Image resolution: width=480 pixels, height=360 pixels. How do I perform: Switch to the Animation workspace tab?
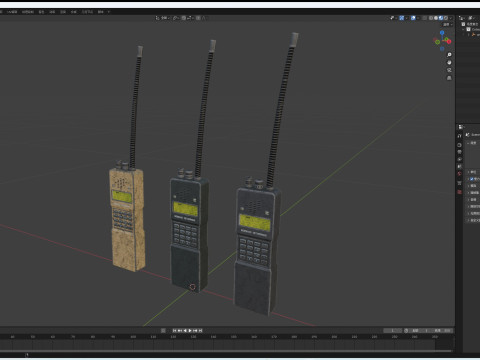(x=52, y=12)
